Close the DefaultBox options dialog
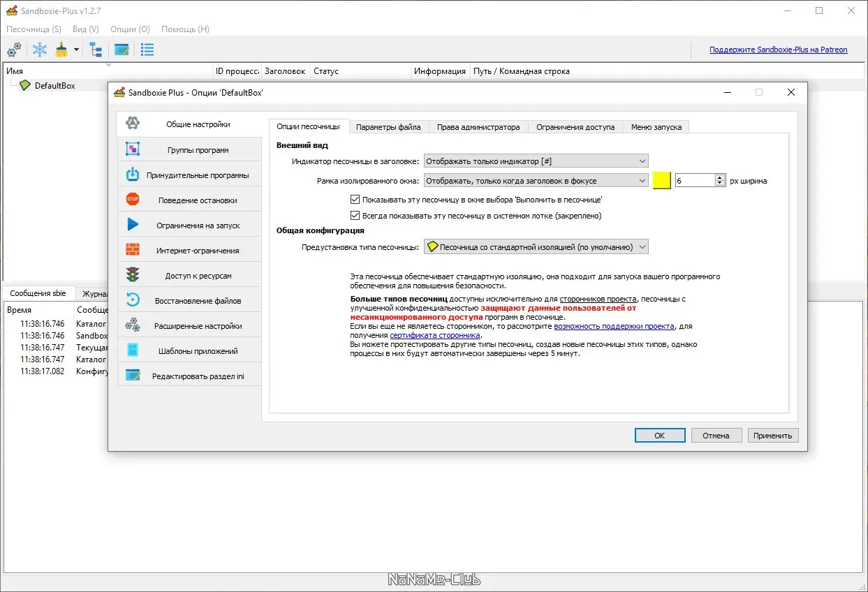The height and width of the screenshot is (592, 868). [790, 92]
